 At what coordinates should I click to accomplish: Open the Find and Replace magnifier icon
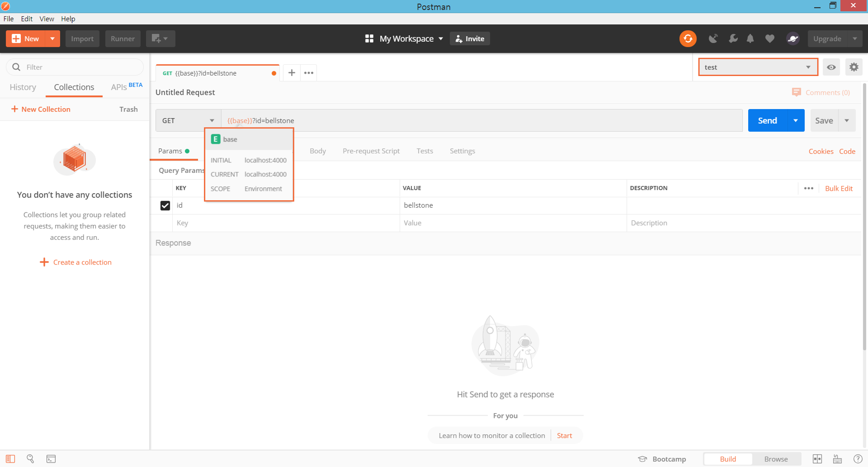click(x=30, y=459)
